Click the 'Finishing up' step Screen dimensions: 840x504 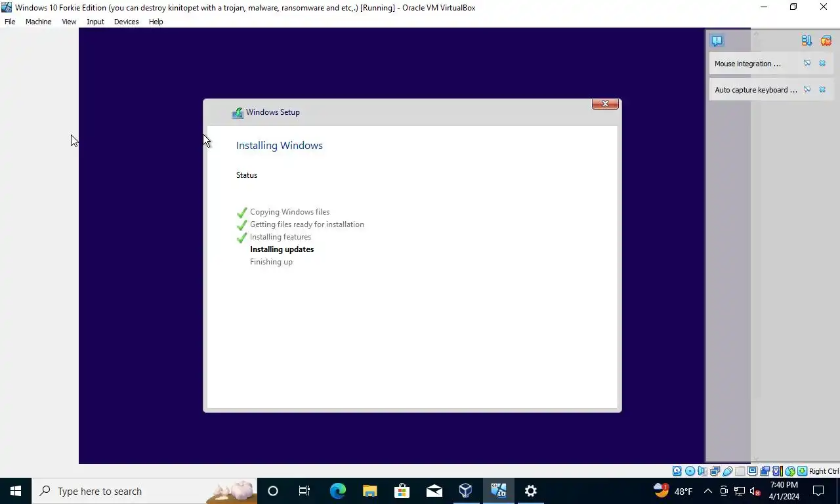[x=271, y=262]
